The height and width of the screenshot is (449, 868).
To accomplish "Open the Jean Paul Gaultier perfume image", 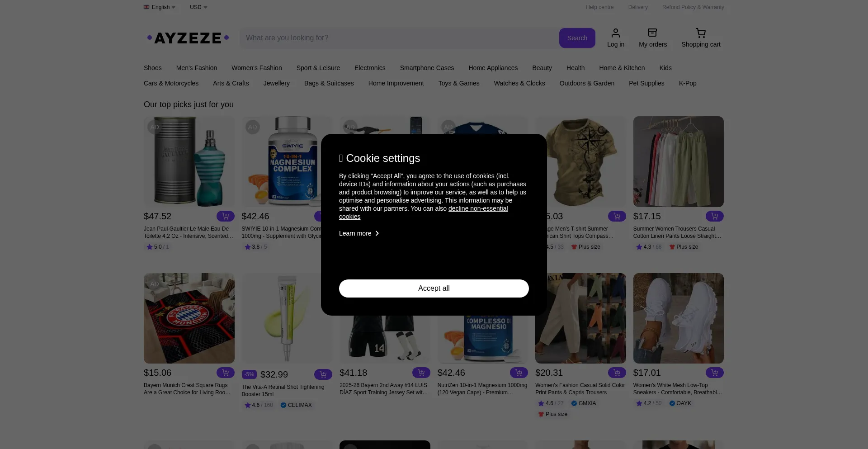I will 189,161.
